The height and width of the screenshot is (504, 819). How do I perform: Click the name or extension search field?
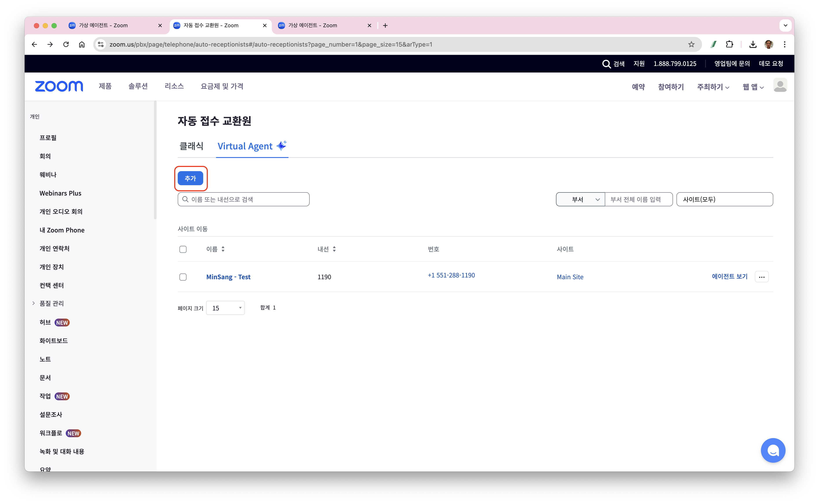pyautogui.click(x=247, y=199)
